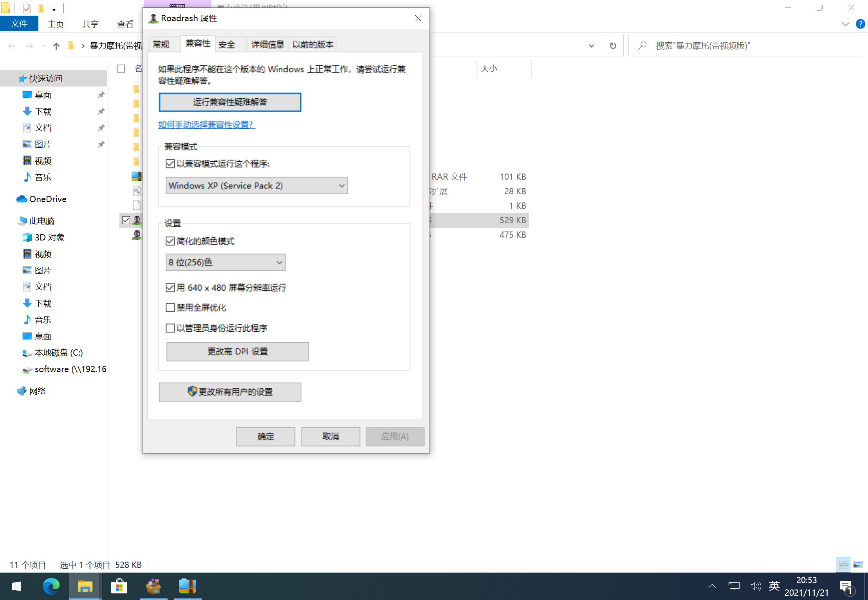Image resolution: width=868 pixels, height=600 pixels.
Task: Enable 以管理员身份运行此程序 checkbox
Action: pos(170,328)
